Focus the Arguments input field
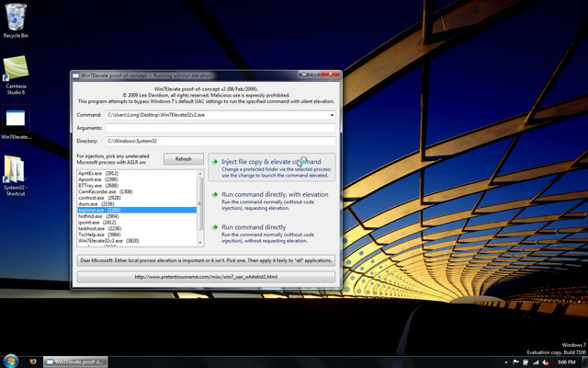Viewport: 588px width, 368px height. point(220,128)
